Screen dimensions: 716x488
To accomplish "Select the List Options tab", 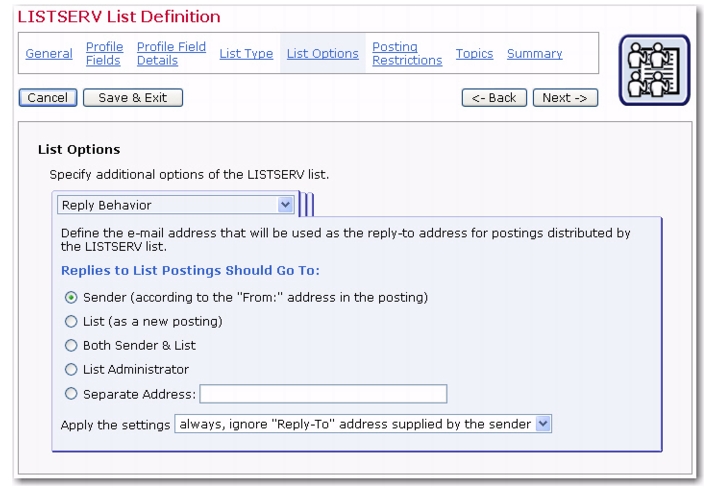I will click(x=322, y=53).
